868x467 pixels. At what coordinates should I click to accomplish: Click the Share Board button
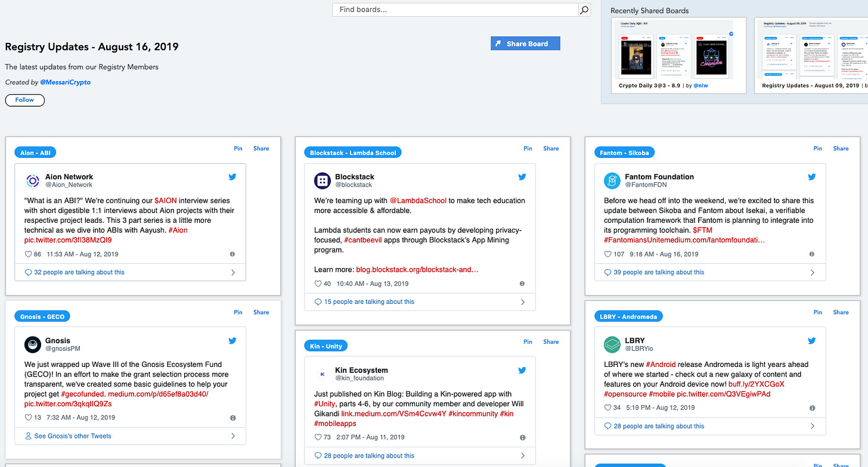click(525, 43)
